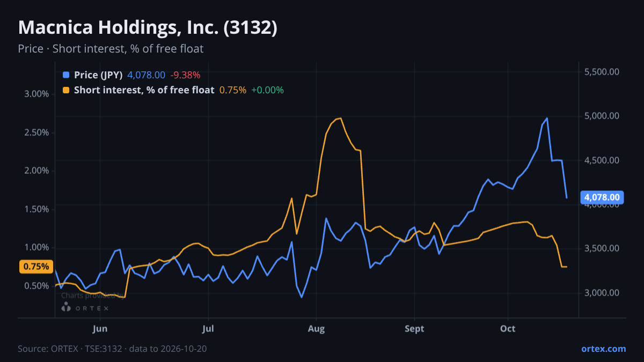644x362 pixels.
Task: Open the ortex.com link
Action: pyautogui.click(x=604, y=349)
